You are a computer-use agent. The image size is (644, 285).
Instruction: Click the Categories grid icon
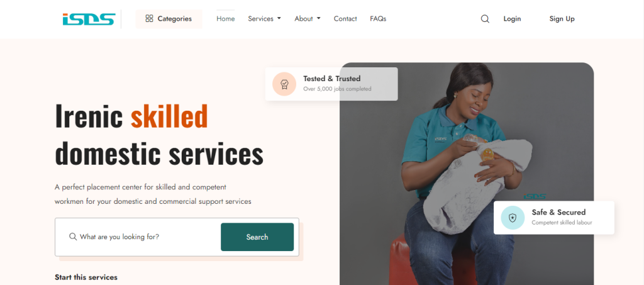tap(149, 18)
